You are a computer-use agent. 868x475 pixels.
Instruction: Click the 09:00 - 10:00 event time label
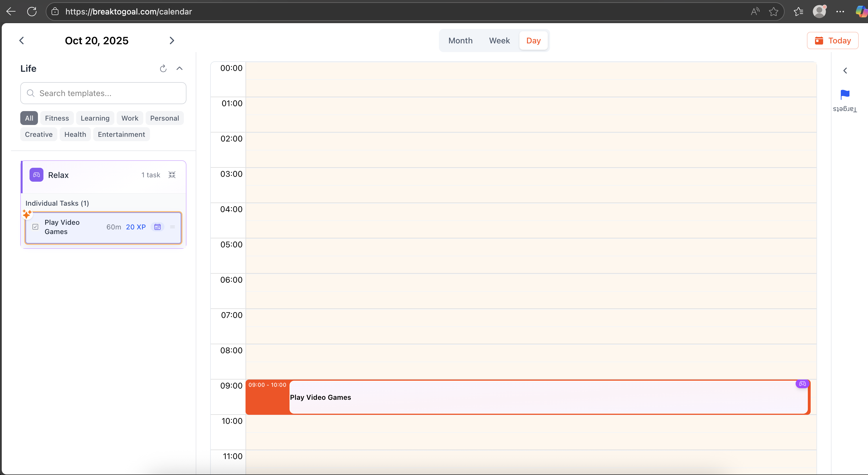267,385
